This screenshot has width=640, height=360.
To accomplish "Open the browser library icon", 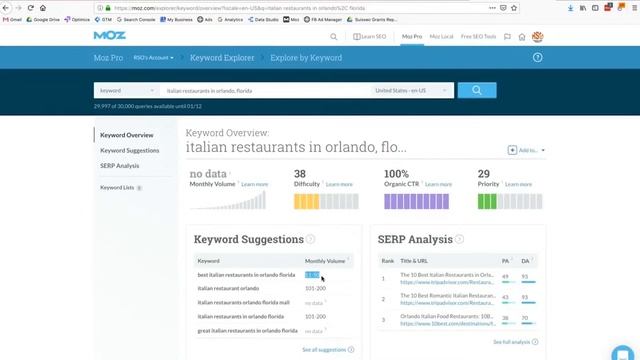I will (x=583, y=8).
